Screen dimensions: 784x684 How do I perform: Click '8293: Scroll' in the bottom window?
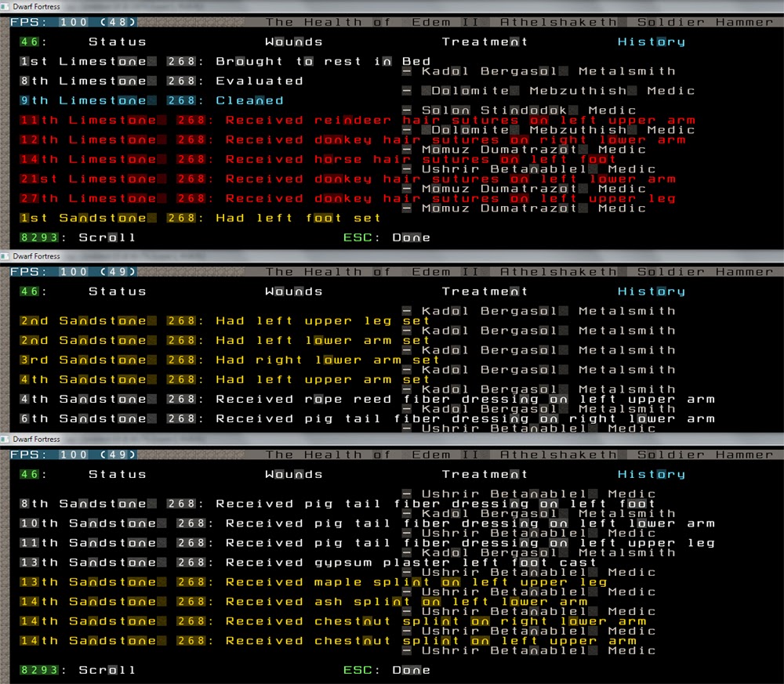pos(78,671)
